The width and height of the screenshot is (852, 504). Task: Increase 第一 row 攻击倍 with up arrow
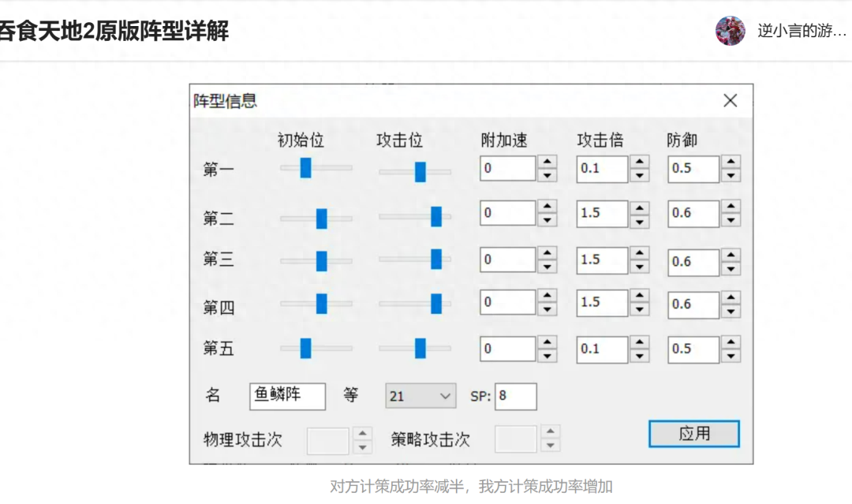point(640,162)
